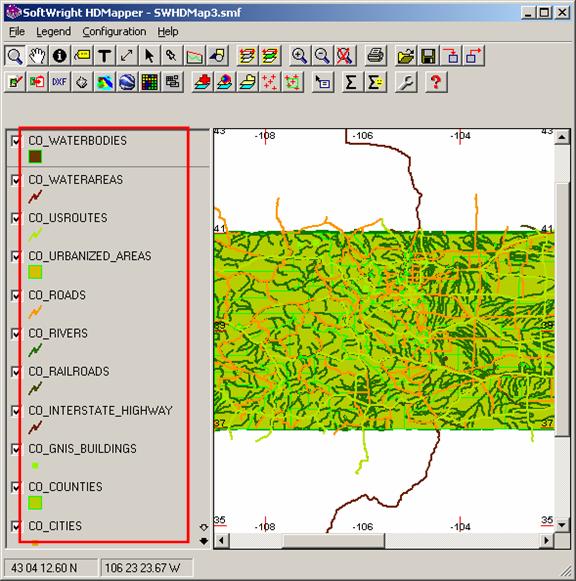Click the zoom in plus magnifier
This screenshot has width=576, height=581.
(x=299, y=56)
